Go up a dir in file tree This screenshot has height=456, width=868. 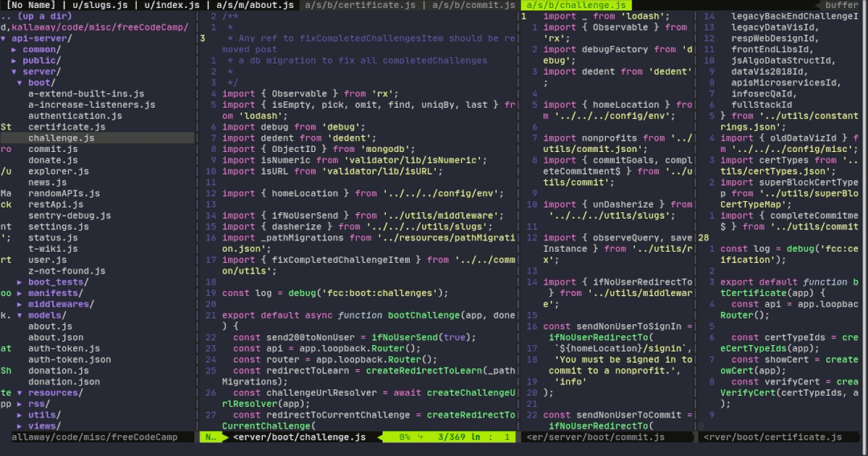click(x=36, y=16)
